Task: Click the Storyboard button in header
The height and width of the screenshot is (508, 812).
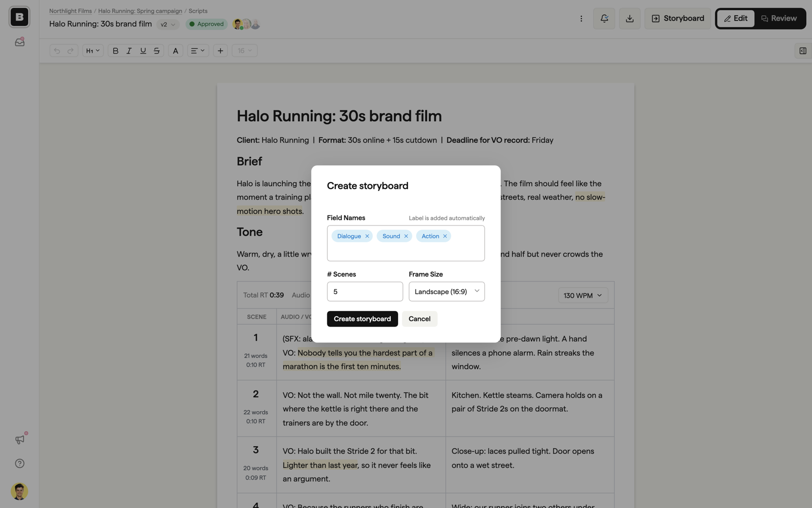Action: coord(678,19)
